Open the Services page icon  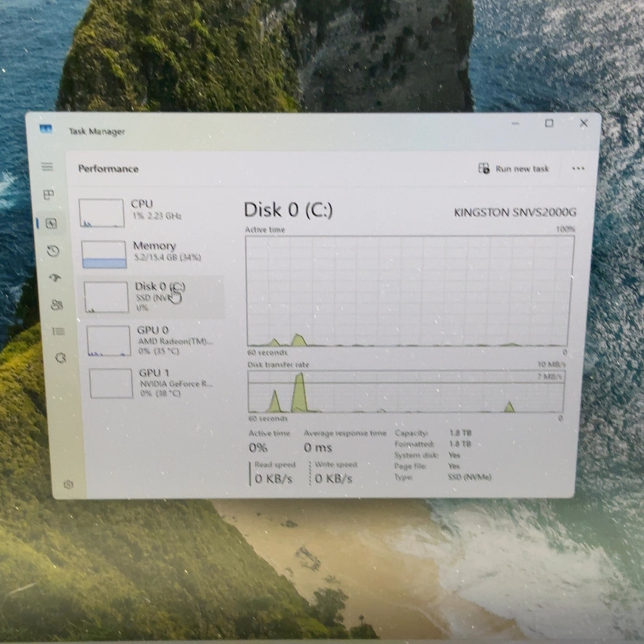coord(60,357)
